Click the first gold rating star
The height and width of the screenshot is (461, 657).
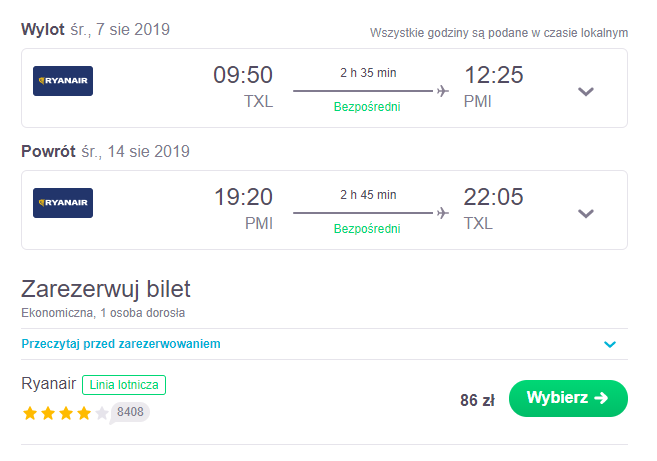30,413
